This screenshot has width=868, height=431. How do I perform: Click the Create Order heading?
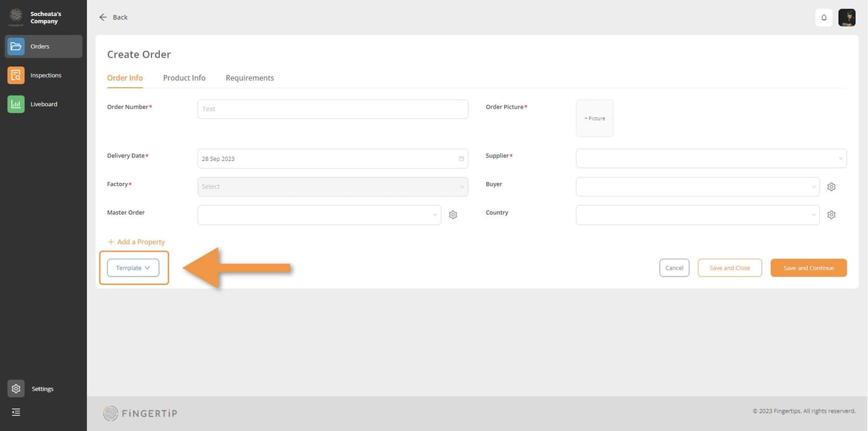pyautogui.click(x=139, y=55)
